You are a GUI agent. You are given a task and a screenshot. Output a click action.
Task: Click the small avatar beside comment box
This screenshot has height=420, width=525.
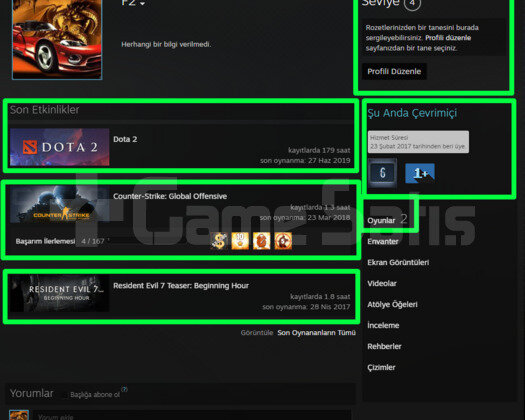pyautogui.click(x=19, y=415)
